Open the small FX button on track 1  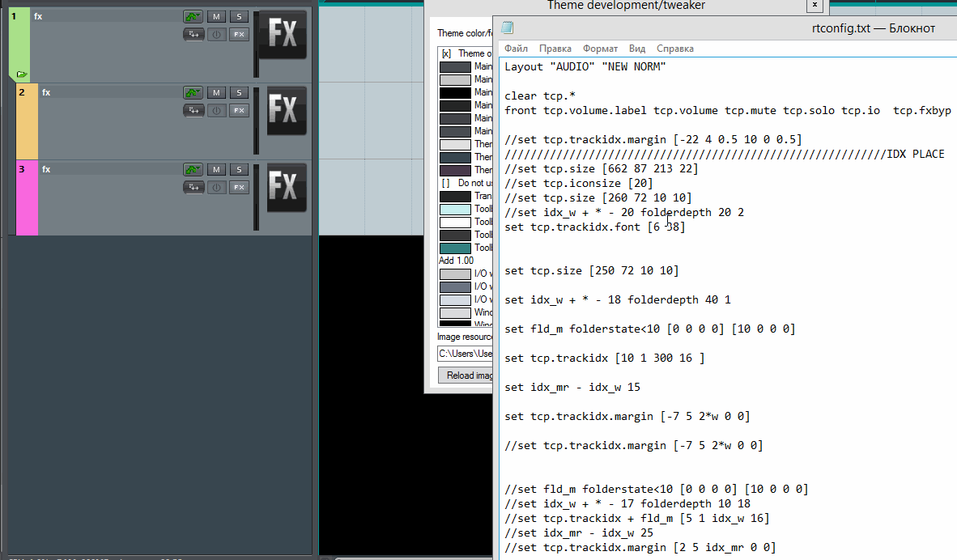[x=240, y=34]
